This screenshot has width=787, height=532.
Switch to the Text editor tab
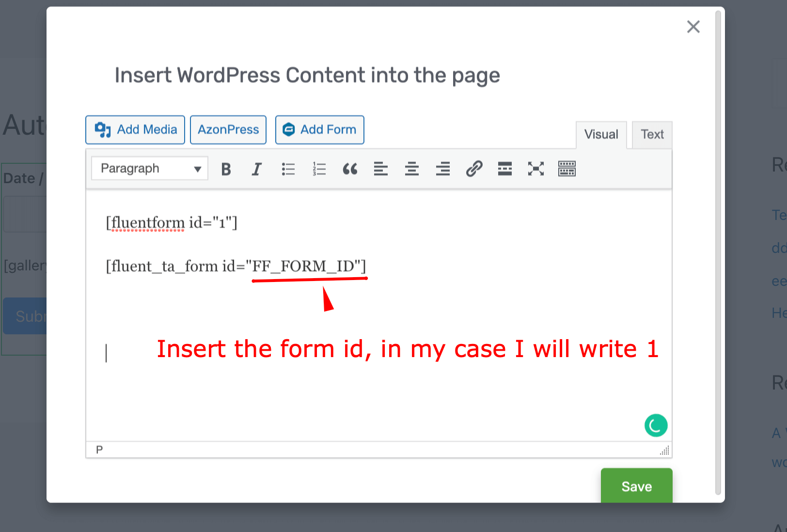tap(652, 135)
